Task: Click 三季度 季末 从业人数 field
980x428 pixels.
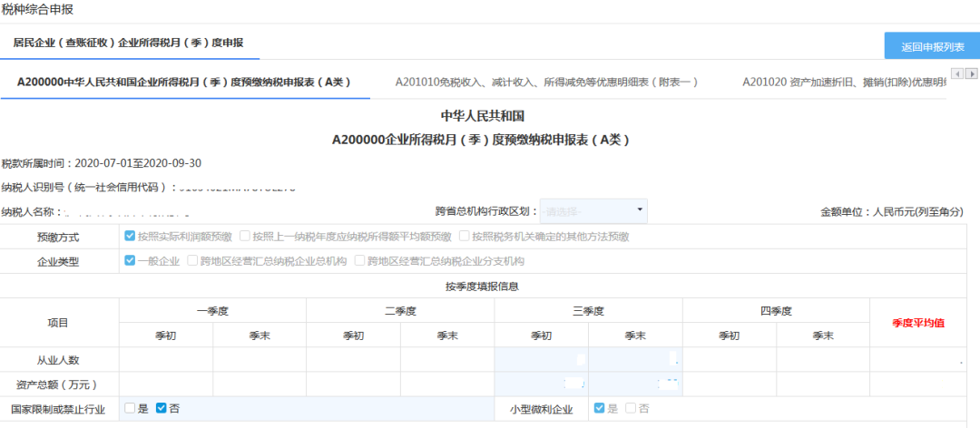Action: [635, 360]
